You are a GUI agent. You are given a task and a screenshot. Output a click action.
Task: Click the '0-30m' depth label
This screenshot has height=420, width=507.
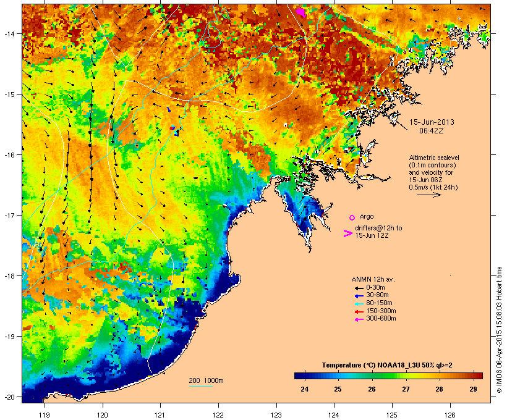click(x=375, y=288)
